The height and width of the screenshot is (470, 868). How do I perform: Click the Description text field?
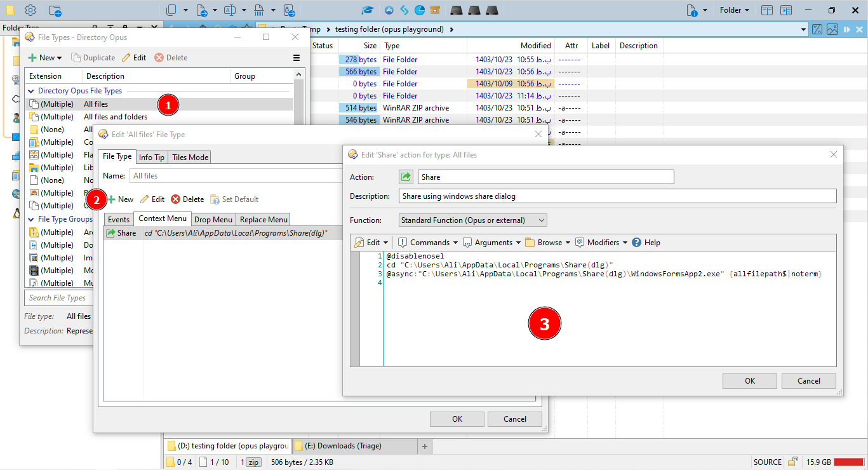click(617, 196)
